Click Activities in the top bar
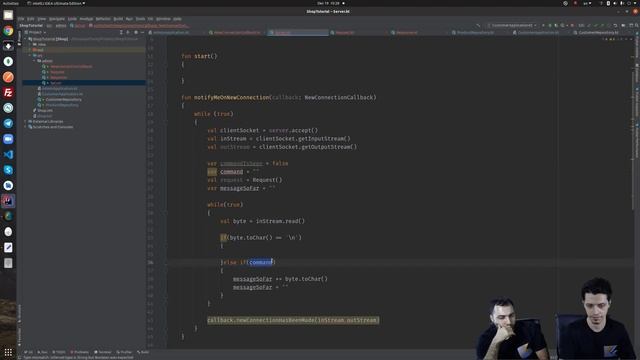 point(11,3)
